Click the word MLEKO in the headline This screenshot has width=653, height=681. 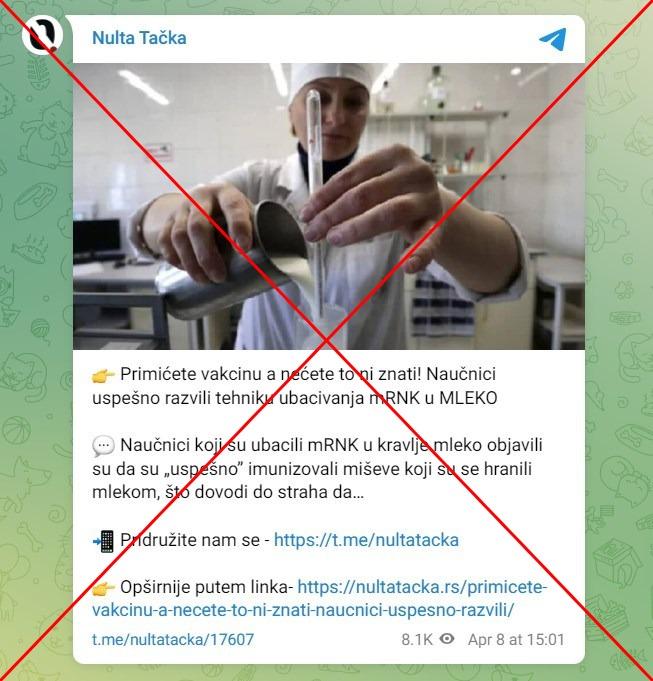click(x=468, y=398)
